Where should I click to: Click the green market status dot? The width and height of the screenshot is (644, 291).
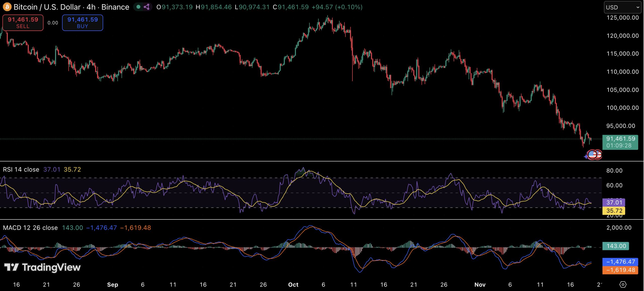pos(138,7)
